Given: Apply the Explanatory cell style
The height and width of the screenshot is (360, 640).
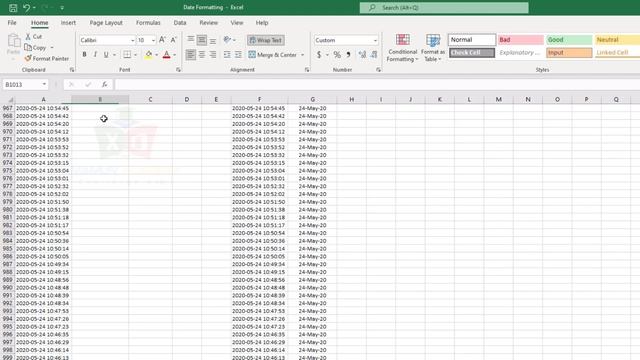Looking at the screenshot, I should coord(520,53).
